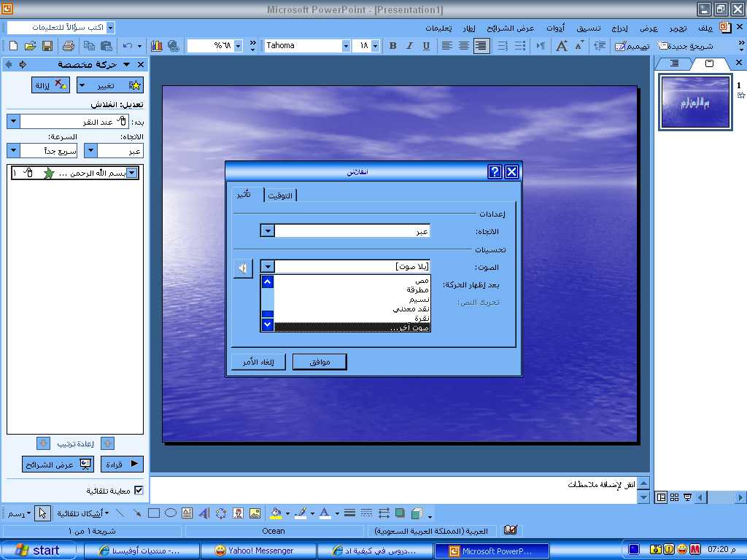The image size is (747, 560).
Task: Switch to the تأثير tab
Action: pos(244,194)
